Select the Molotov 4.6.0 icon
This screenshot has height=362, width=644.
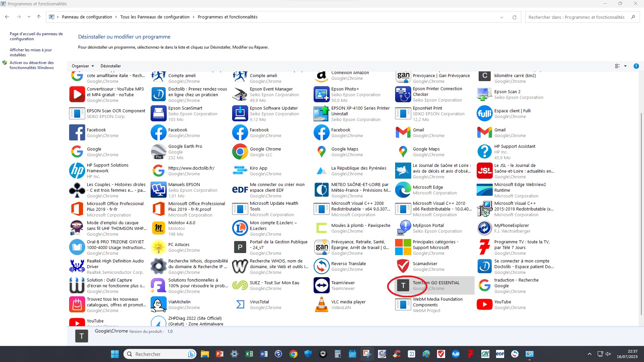(x=159, y=228)
